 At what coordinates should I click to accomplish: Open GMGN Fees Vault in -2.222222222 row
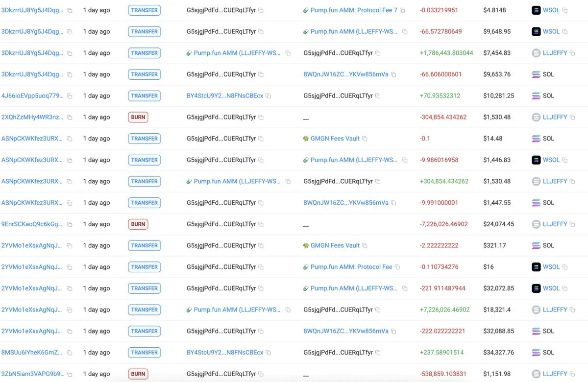click(335, 246)
